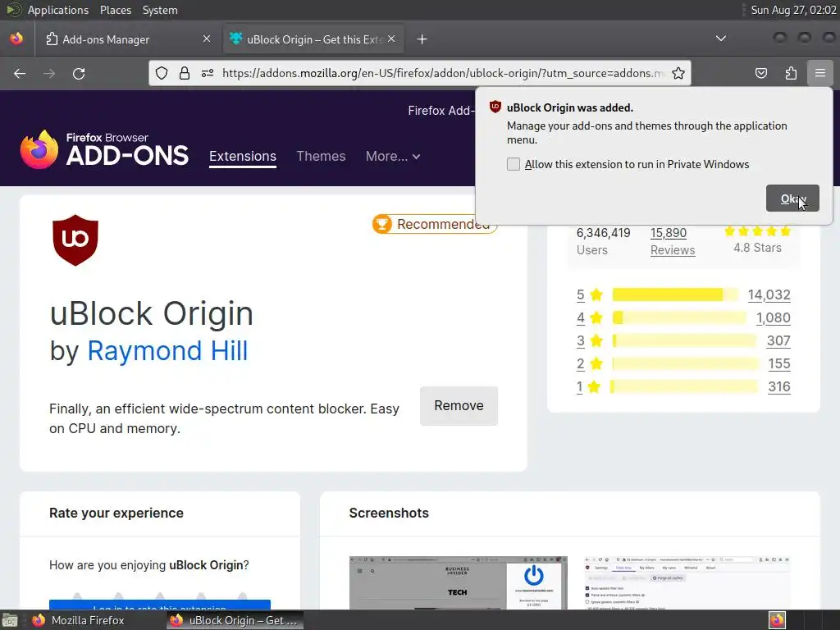Click the Okay button
840x630 pixels.
click(x=792, y=199)
